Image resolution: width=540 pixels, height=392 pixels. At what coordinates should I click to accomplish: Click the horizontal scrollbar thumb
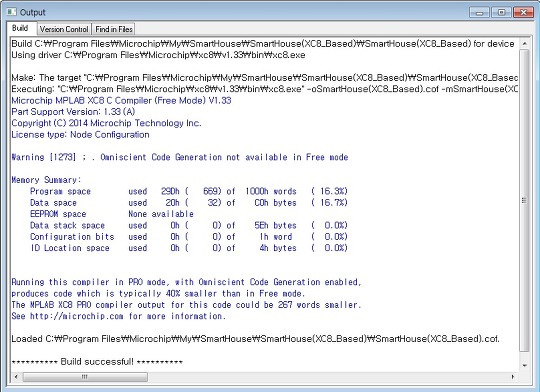click(85, 376)
